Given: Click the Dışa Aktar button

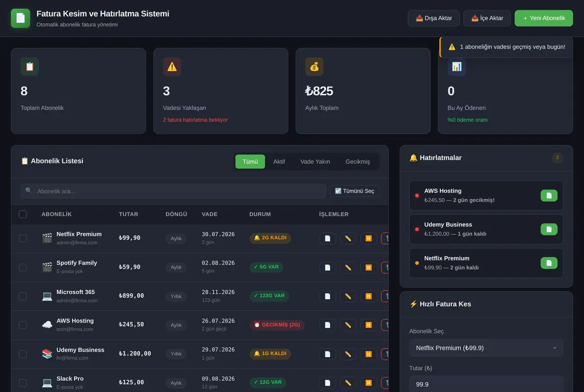Looking at the screenshot, I should coord(434,18).
